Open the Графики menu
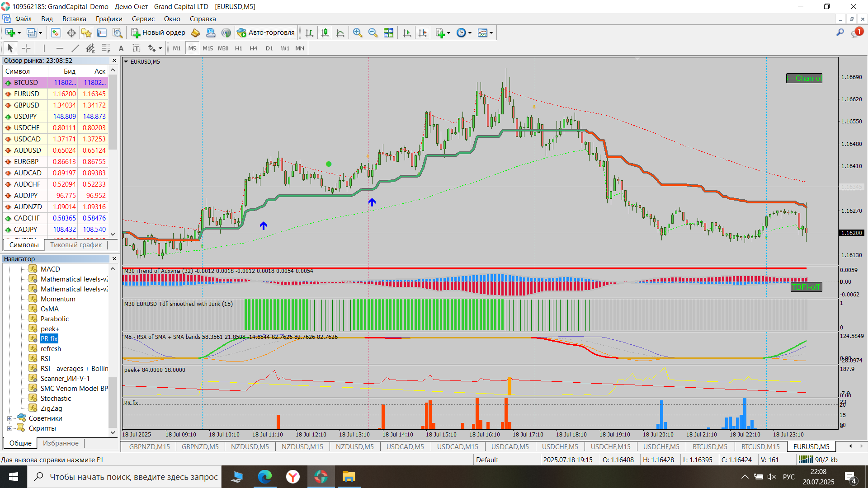 (x=108, y=19)
